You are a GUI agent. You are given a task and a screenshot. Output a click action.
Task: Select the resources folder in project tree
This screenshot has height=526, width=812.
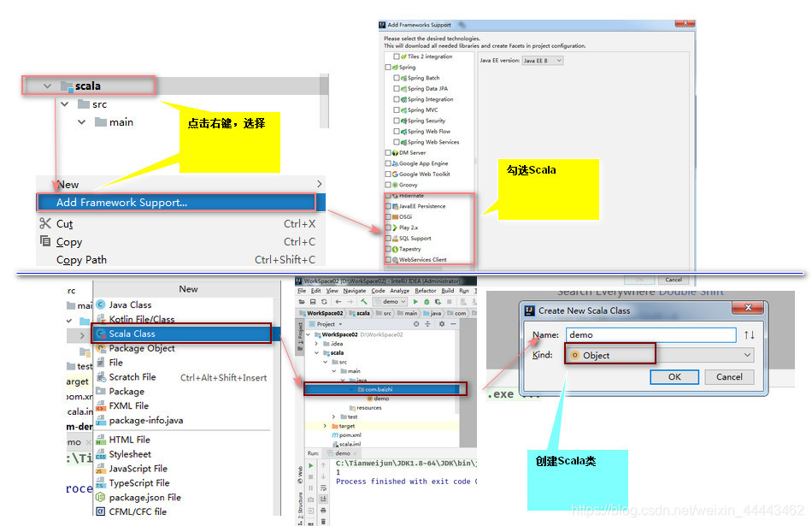[x=366, y=408]
